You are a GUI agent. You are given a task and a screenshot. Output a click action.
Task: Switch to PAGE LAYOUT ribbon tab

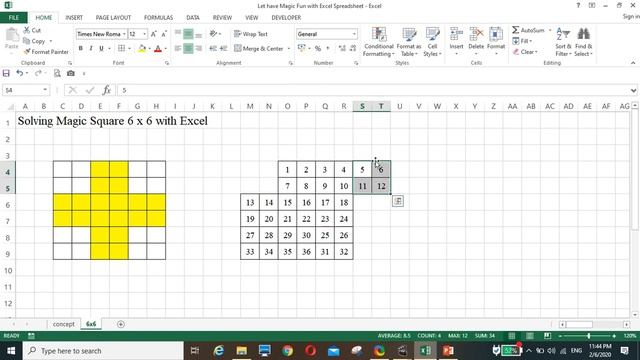(x=113, y=18)
